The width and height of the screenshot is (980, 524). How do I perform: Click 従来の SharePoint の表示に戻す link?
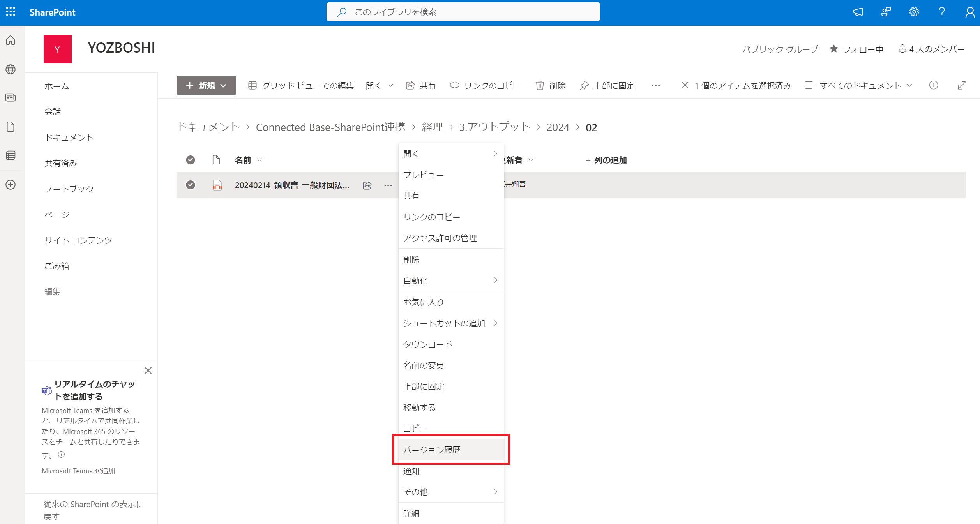[94, 510]
